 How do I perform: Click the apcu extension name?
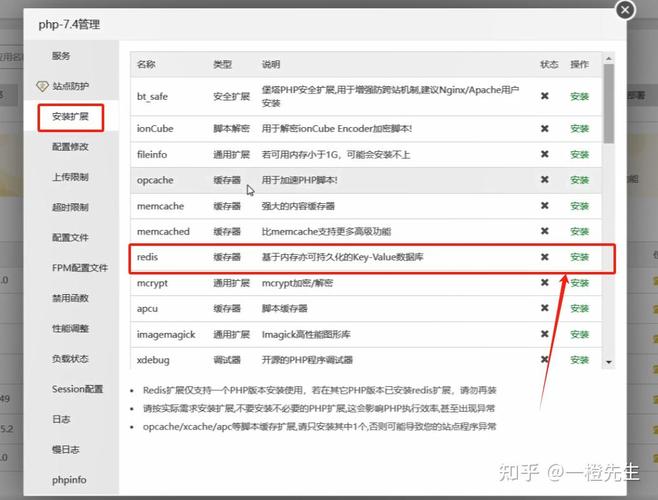coord(147,309)
